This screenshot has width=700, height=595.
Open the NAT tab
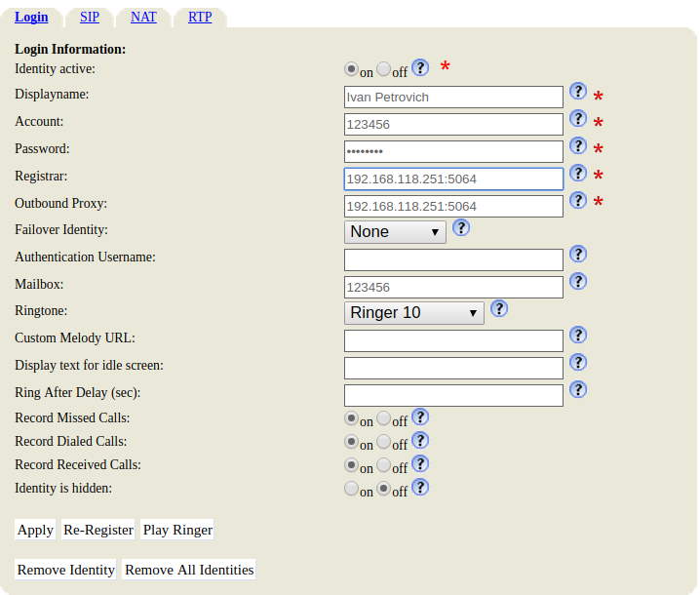pyautogui.click(x=143, y=17)
